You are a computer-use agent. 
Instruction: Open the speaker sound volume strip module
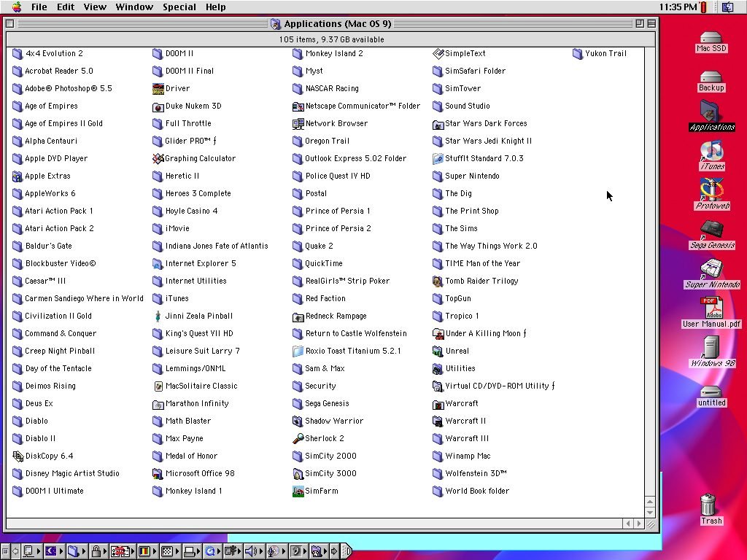(x=255, y=551)
